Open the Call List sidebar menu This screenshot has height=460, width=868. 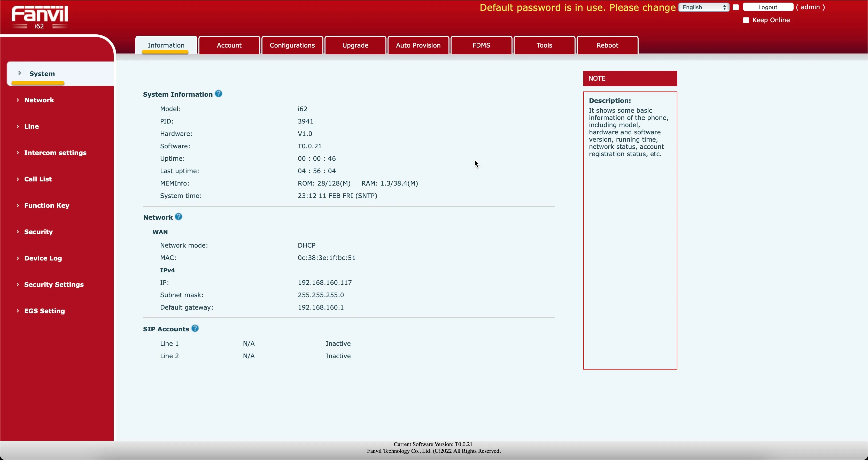pyautogui.click(x=38, y=179)
